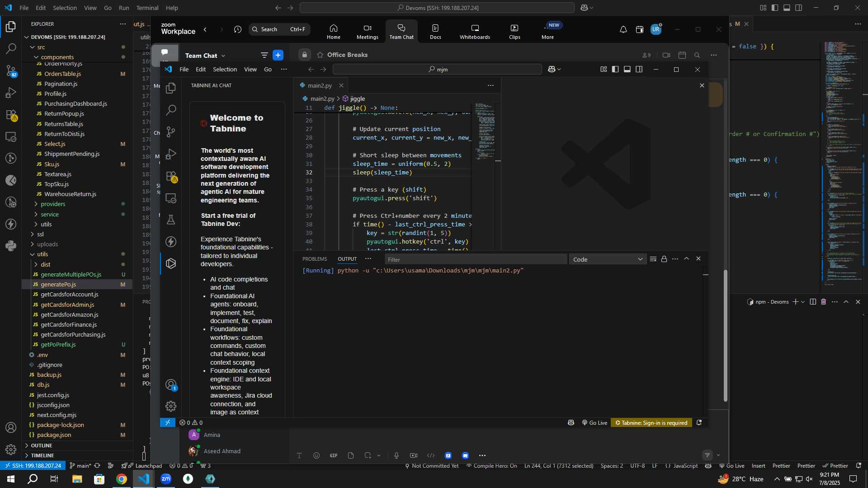Screen dimensions: 868x488
Task: Toggle text formatting in Zoom composer
Action: point(299,455)
